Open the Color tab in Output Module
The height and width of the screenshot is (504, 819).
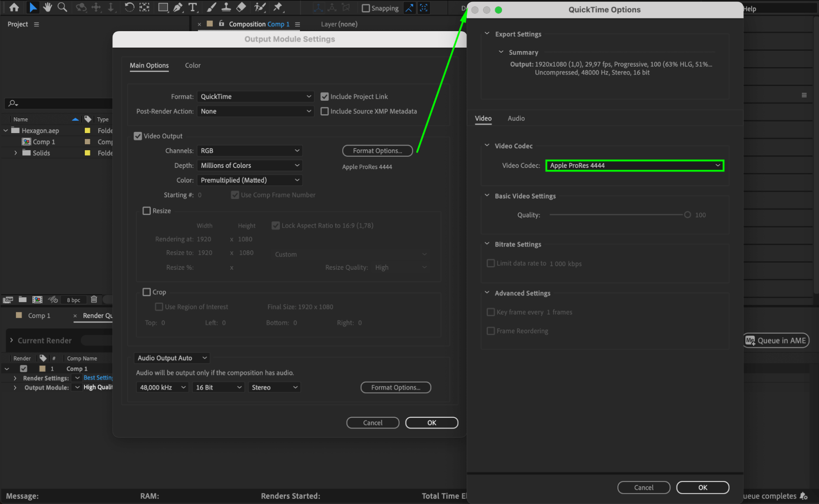pos(193,66)
